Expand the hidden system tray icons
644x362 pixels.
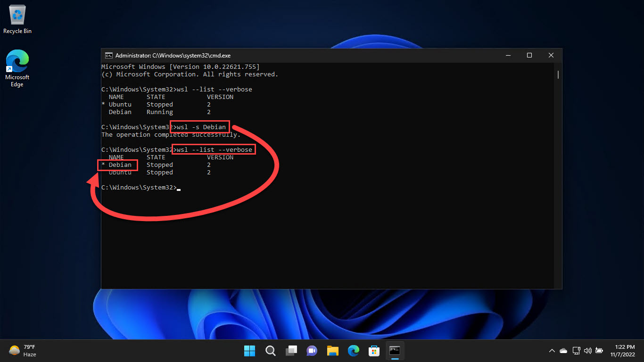[551, 351]
